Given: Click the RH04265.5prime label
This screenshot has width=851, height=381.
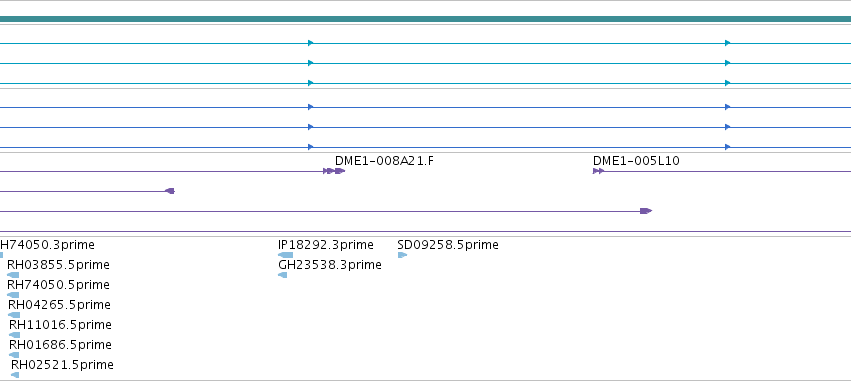Looking at the screenshot, I should (x=59, y=304).
